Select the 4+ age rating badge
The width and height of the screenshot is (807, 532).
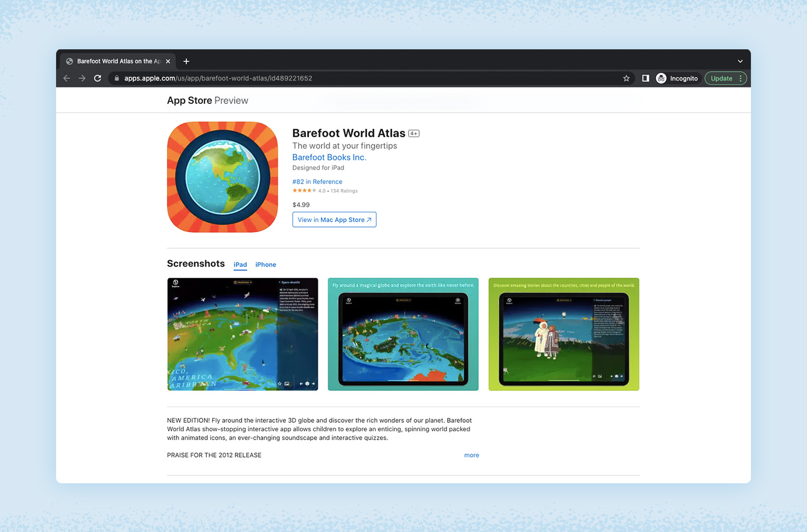pos(414,133)
